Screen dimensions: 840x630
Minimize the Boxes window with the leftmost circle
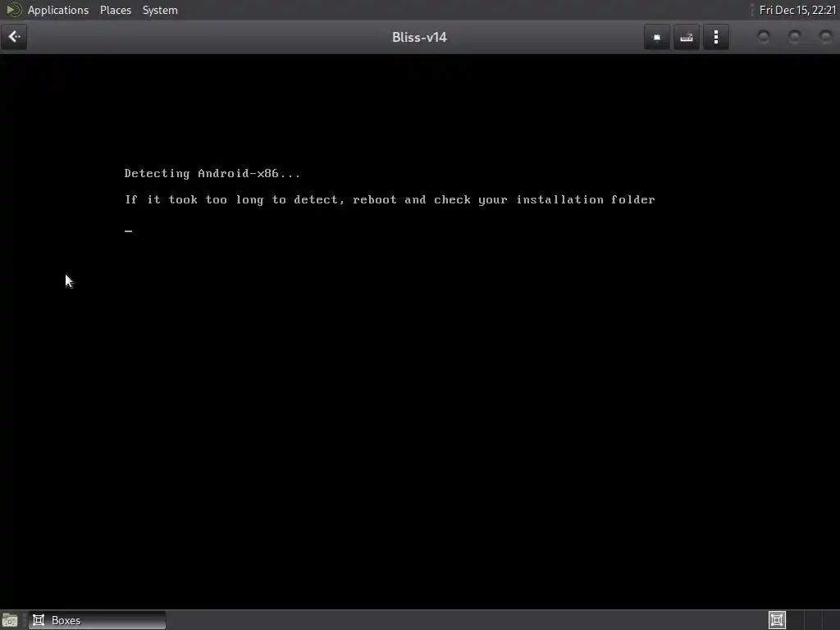pos(764,36)
